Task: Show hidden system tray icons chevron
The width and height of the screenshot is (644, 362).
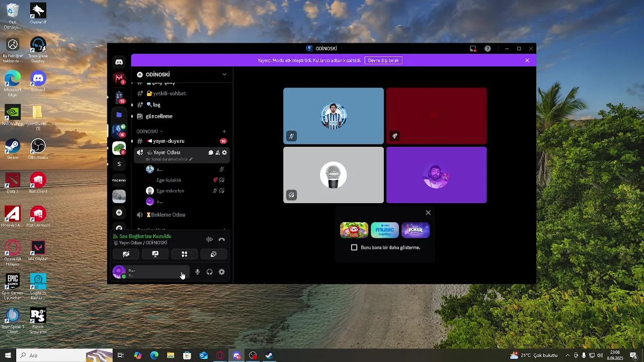Action: click(x=568, y=355)
